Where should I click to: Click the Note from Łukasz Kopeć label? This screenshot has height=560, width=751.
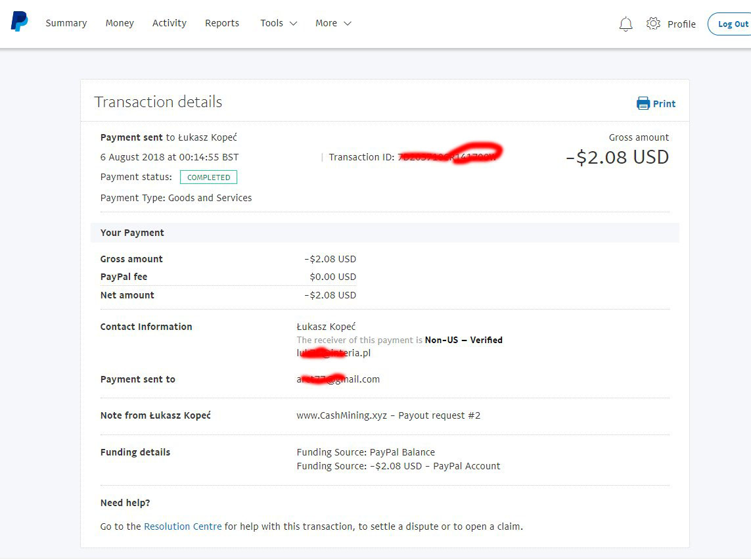[x=155, y=415]
